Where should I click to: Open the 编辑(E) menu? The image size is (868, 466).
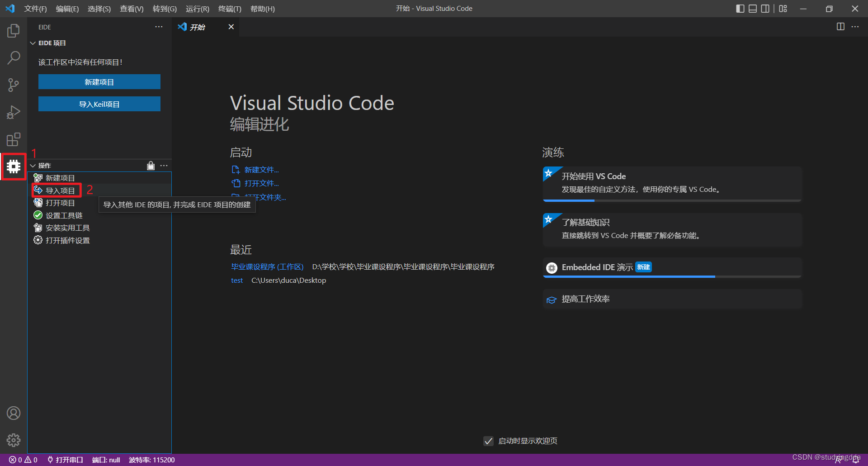[67, 9]
